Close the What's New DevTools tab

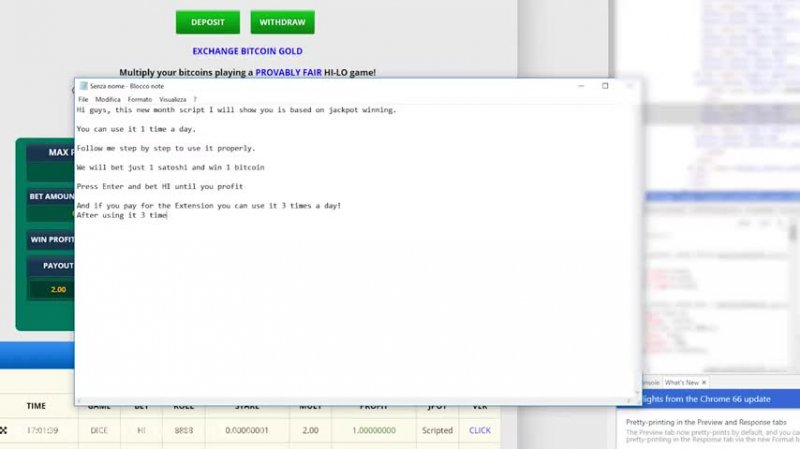click(x=704, y=383)
